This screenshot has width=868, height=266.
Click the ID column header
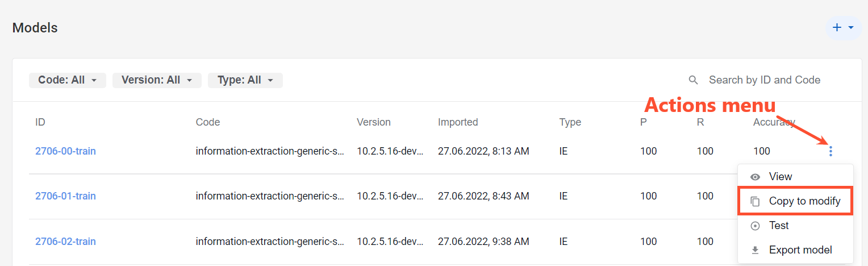click(x=40, y=122)
